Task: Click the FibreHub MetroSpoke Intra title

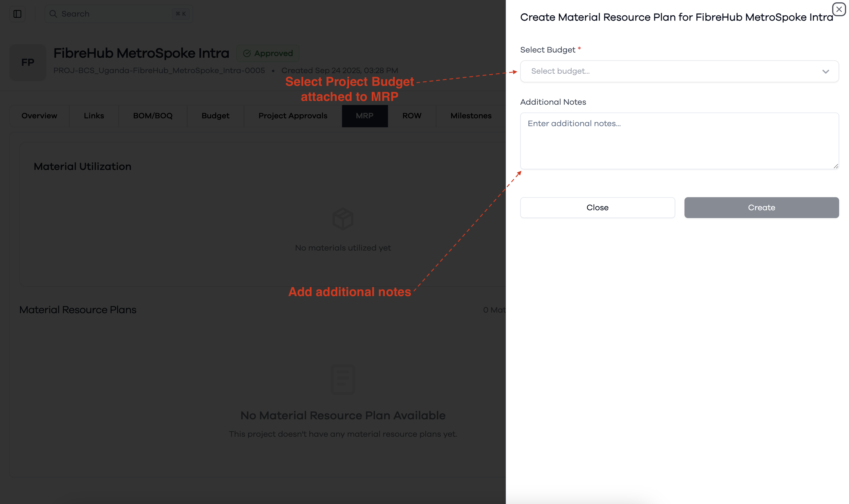Action: pyautogui.click(x=141, y=53)
